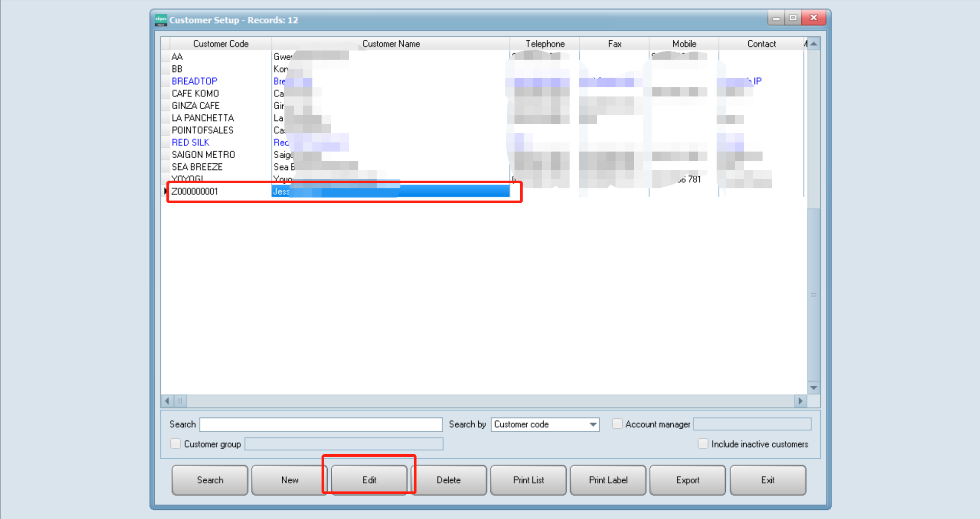
Task: Click New to create a customer
Action: click(289, 480)
